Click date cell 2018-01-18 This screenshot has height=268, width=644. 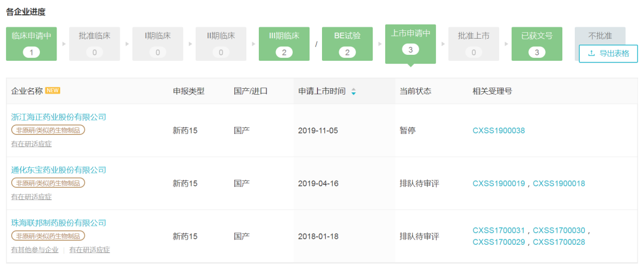click(x=318, y=236)
